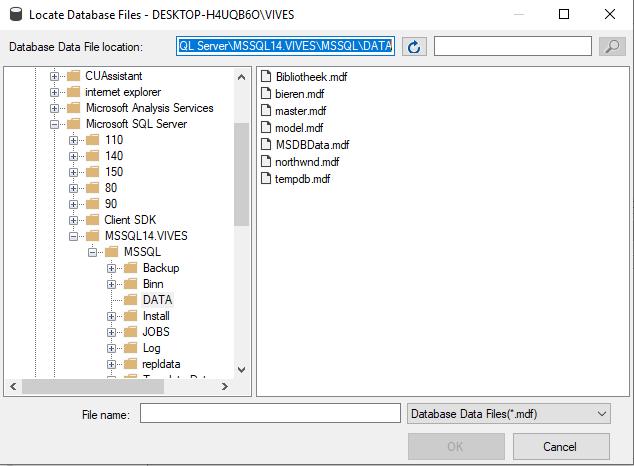The height and width of the screenshot is (466, 634).
Task: Click the tree horizontal scrollbar thumb
Action: (x=93, y=386)
